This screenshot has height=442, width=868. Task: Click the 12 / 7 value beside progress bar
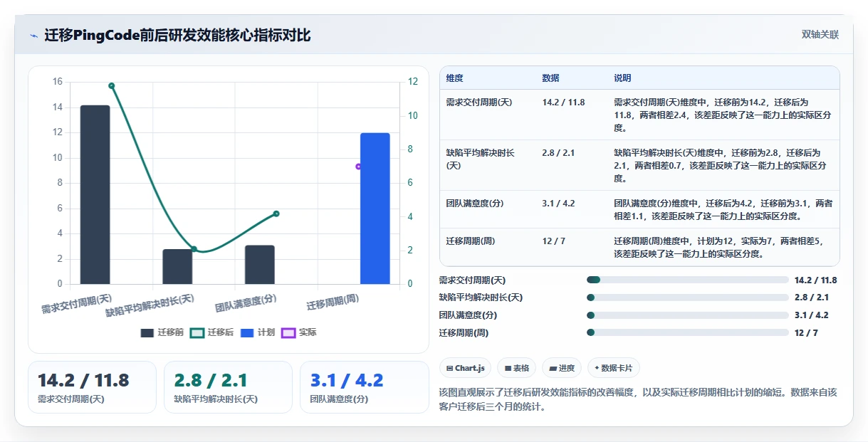tap(806, 333)
